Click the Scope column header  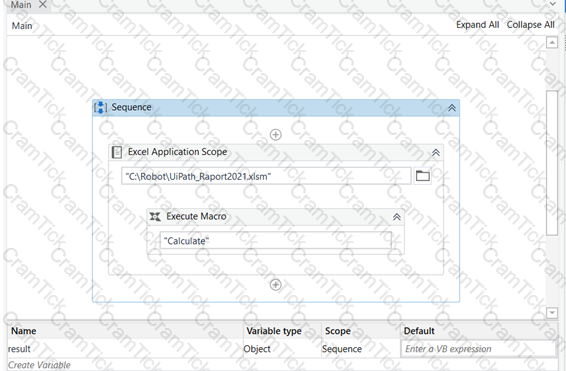[x=338, y=331]
